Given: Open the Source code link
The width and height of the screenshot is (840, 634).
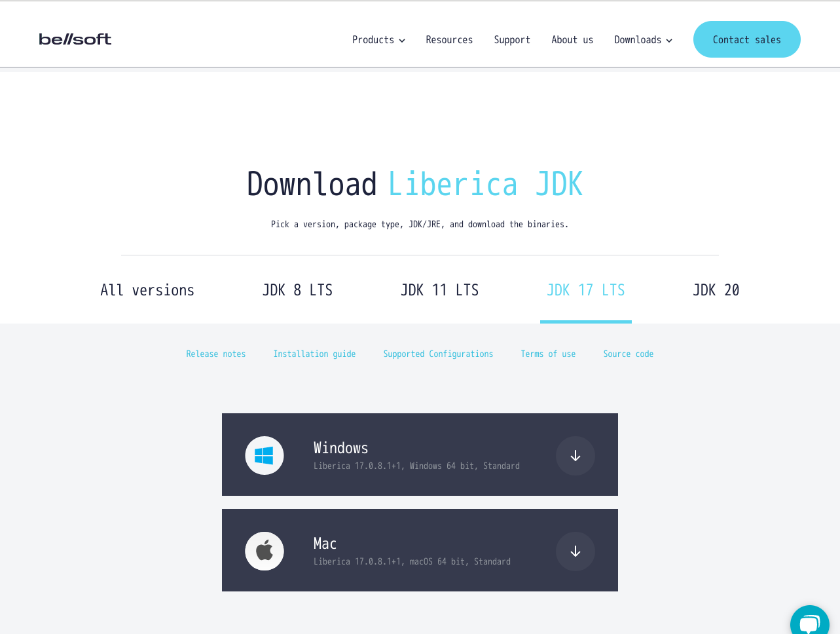Looking at the screenshot, I should tap(628, 354).
